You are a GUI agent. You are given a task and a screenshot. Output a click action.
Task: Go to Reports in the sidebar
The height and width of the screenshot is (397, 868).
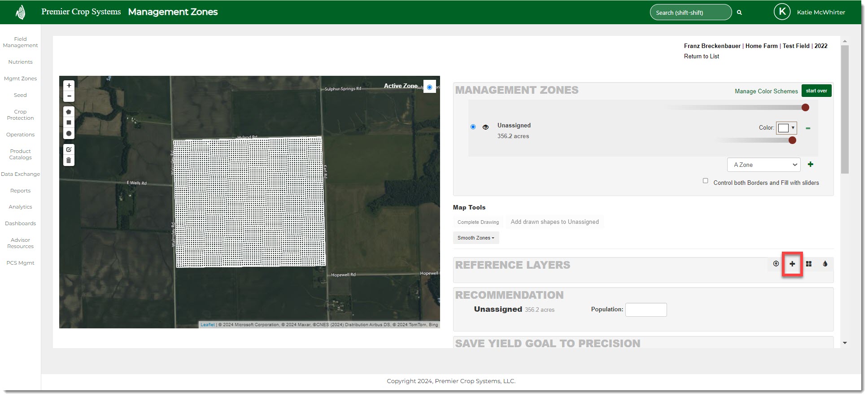(20, 191)
